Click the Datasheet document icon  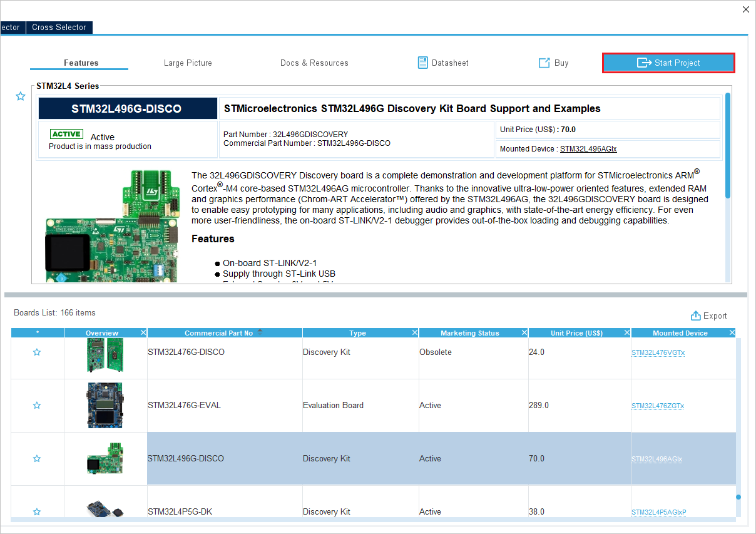[423, 63]
